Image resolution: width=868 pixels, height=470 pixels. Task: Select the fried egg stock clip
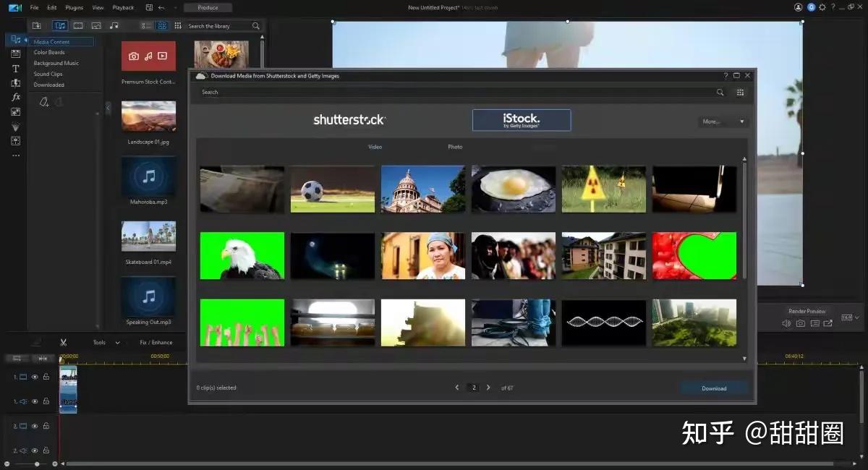coord(514,189)
